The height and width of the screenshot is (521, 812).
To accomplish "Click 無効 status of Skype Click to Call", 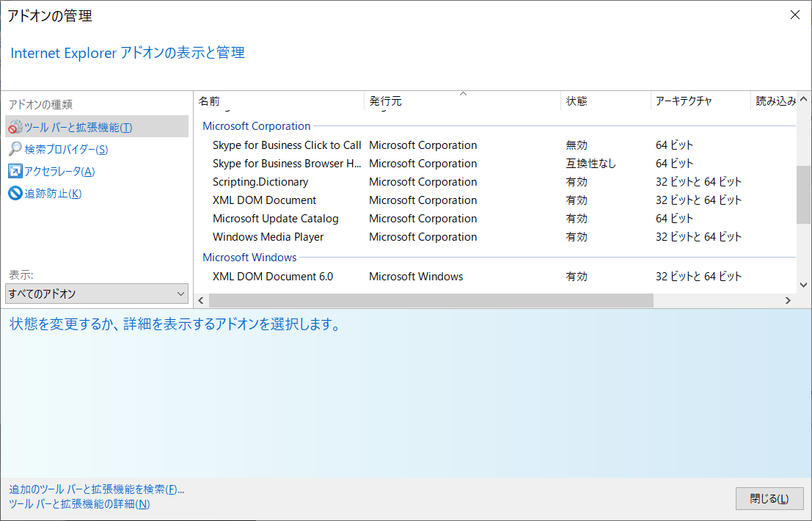I will click(x=577, y=145).
